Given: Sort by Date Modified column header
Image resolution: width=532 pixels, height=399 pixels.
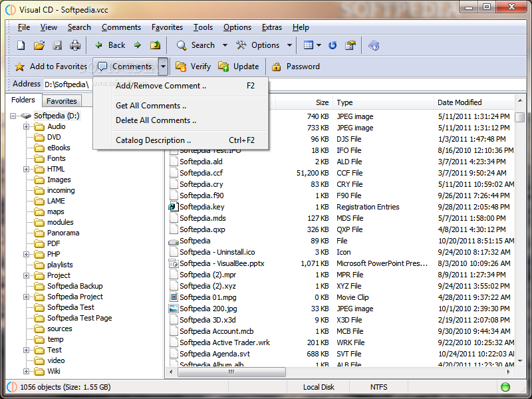Looking at the screenshot, I should [x=474, y=102].
